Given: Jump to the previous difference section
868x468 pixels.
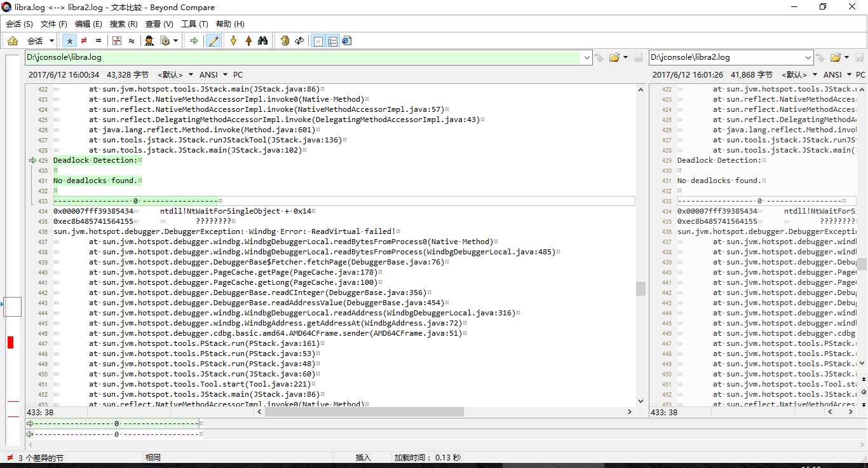Looking at the screenshot, I should coord(248,41).
